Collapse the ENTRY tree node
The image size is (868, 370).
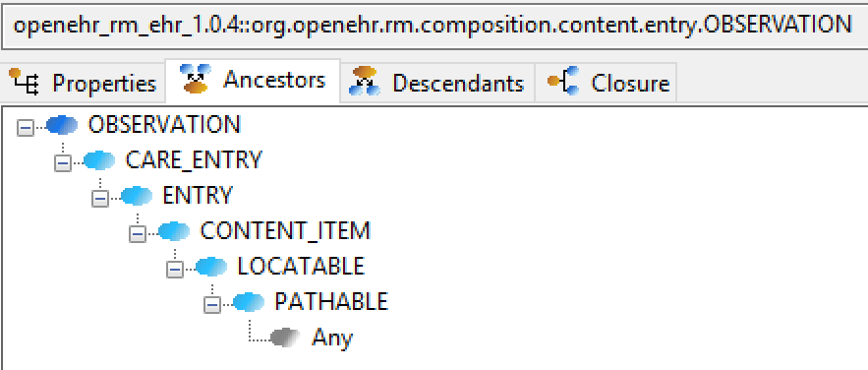[100, 199]
